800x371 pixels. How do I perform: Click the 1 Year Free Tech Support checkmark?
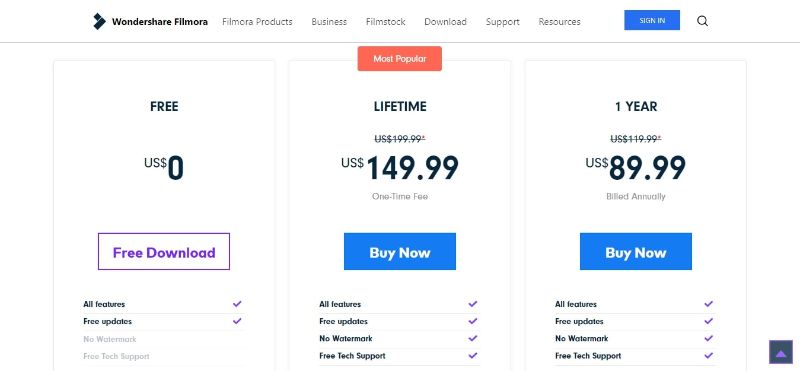coord(708,355)
